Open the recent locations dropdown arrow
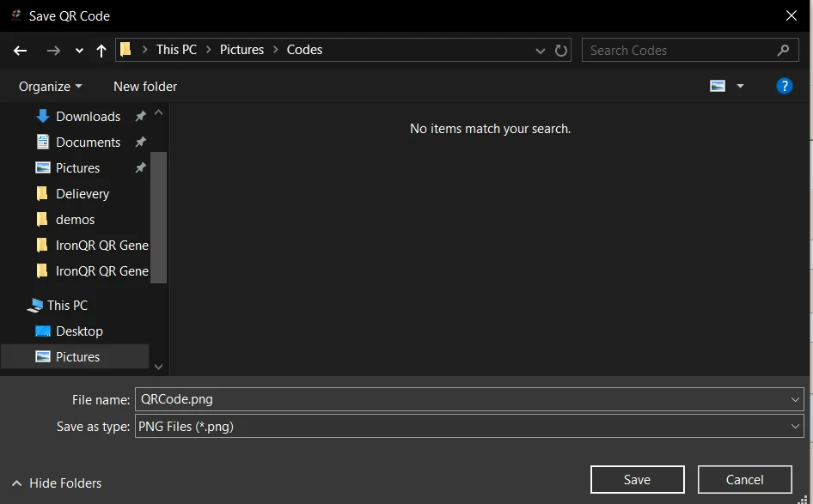813x504 pixels. 79,51
